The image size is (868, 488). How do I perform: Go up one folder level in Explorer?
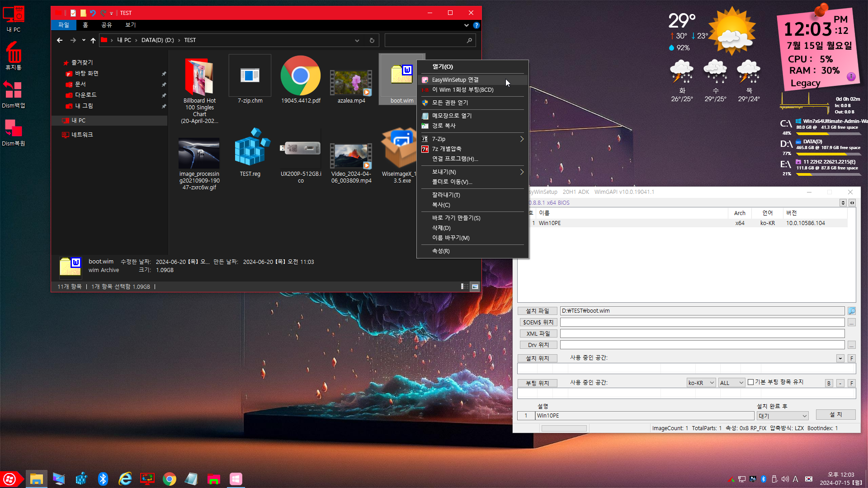93,40
